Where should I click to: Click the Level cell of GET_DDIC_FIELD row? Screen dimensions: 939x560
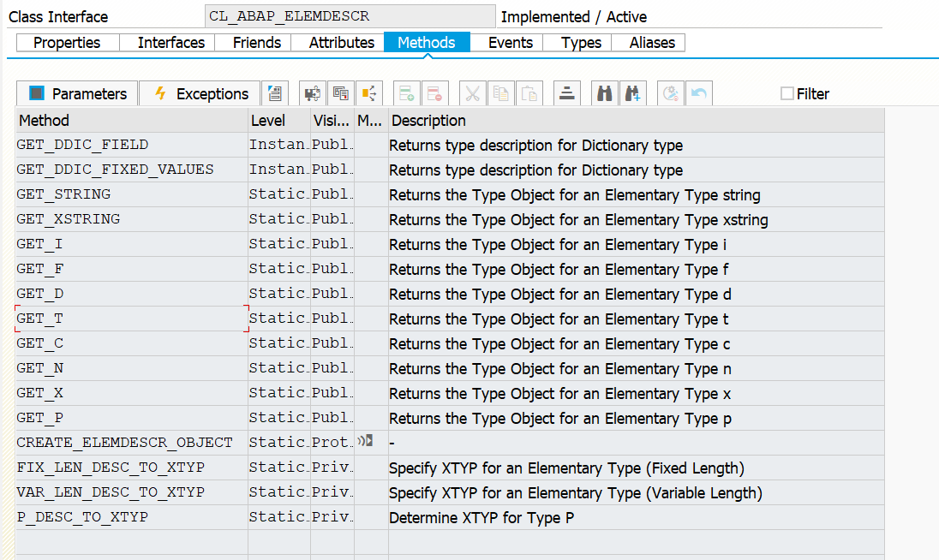pyautogui.click(x=279, y=145)
